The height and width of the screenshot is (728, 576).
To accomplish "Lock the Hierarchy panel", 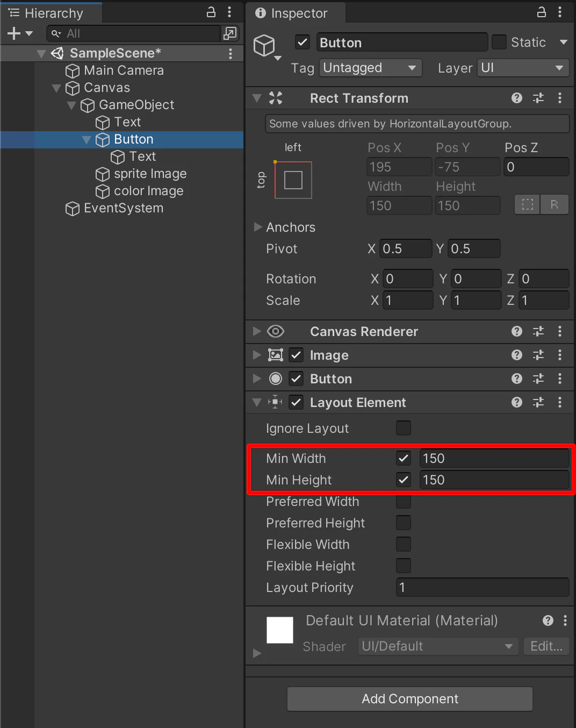I will tap(211, 12).
